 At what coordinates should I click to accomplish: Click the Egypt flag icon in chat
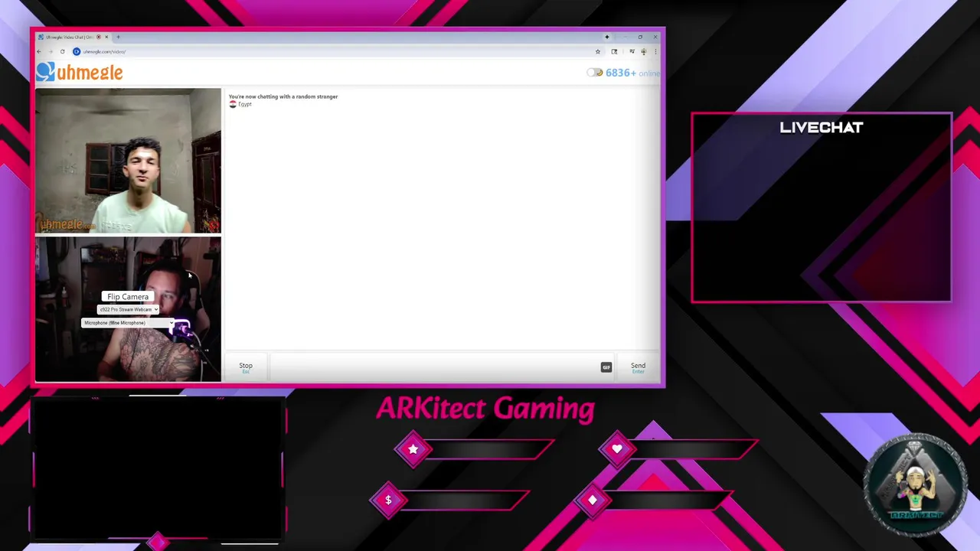(x=233, y=104)
